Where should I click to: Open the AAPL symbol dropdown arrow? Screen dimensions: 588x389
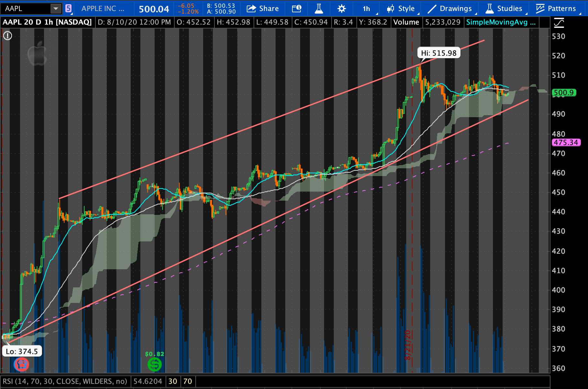[56, 8]
